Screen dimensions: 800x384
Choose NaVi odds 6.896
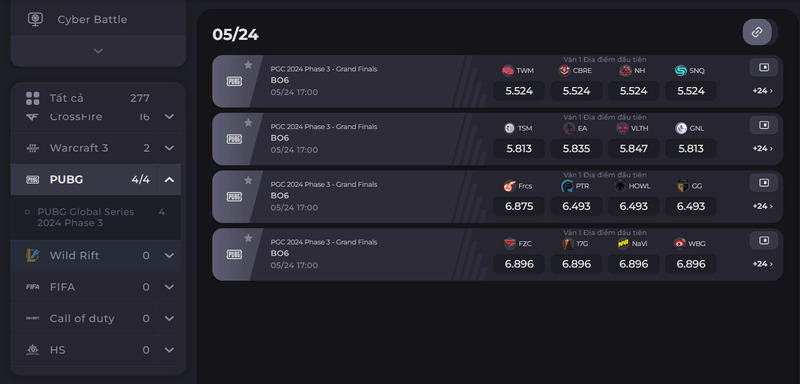point(634,264)
